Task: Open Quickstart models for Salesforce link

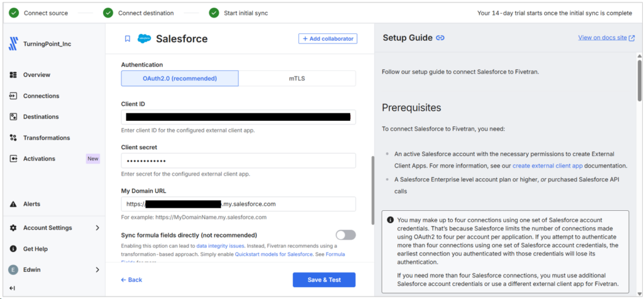Action: pos(274,254)
